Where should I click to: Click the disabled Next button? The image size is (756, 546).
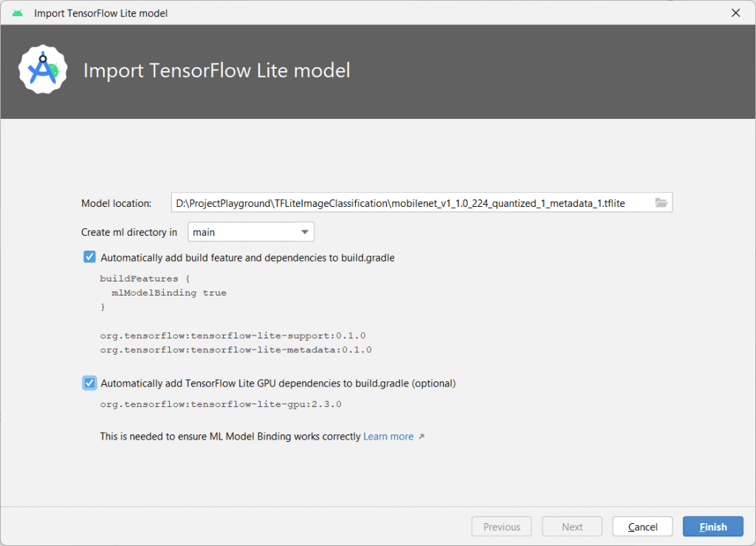(x=571, y=526)
